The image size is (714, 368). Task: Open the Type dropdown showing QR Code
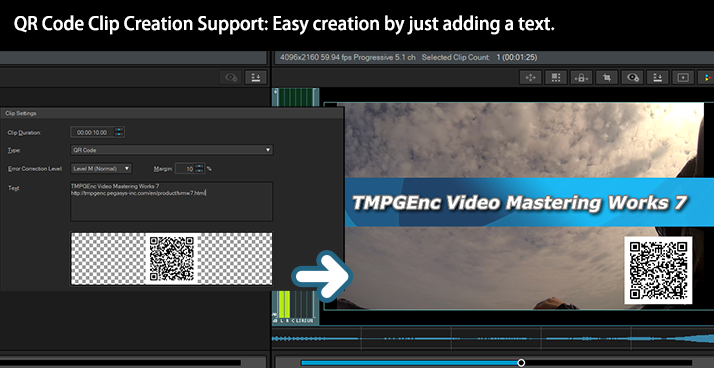172,150
